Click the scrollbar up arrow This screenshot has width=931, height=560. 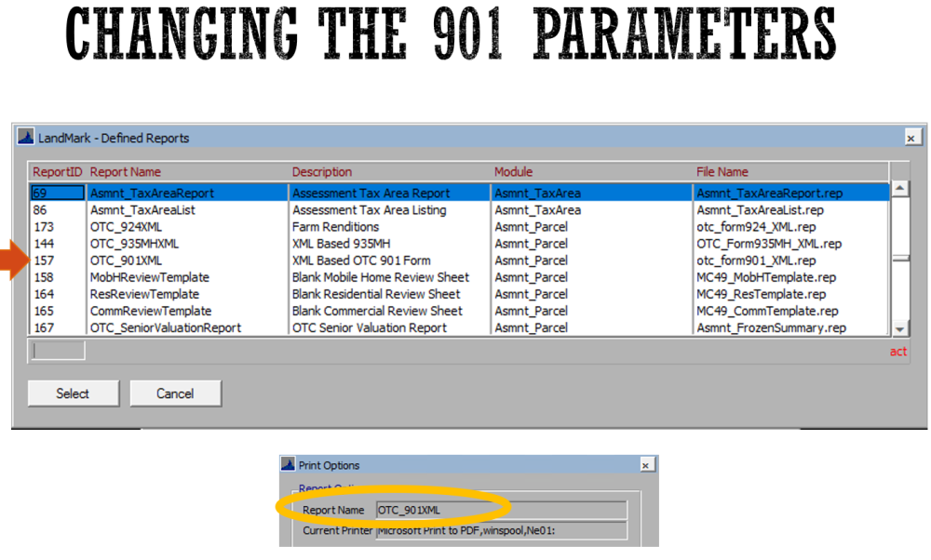point(897,187)
